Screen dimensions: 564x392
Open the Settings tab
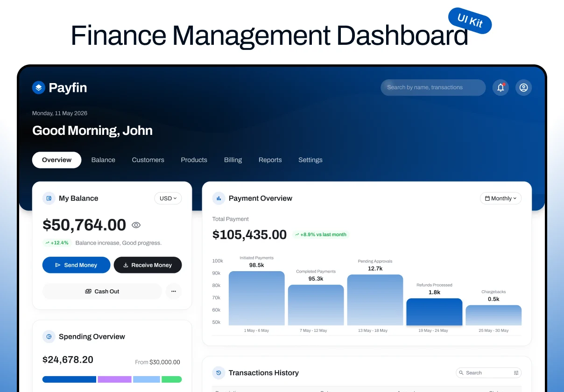(310, 160)
